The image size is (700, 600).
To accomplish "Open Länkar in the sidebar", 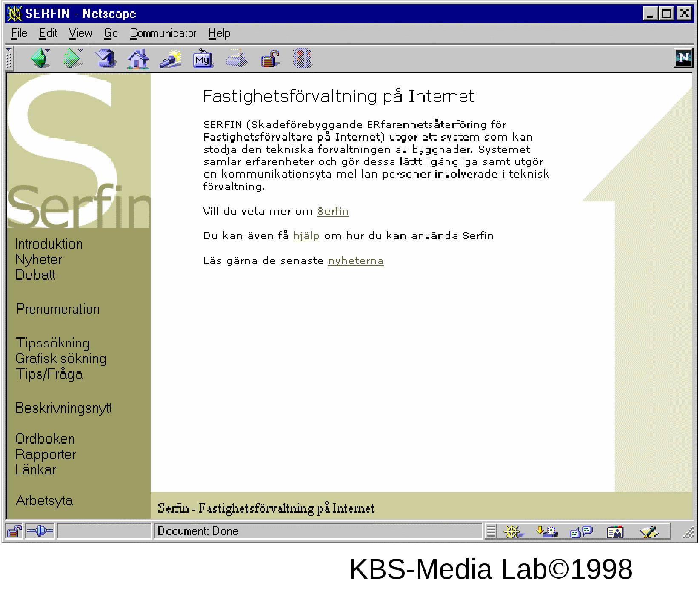I will [x=36, y=470].
